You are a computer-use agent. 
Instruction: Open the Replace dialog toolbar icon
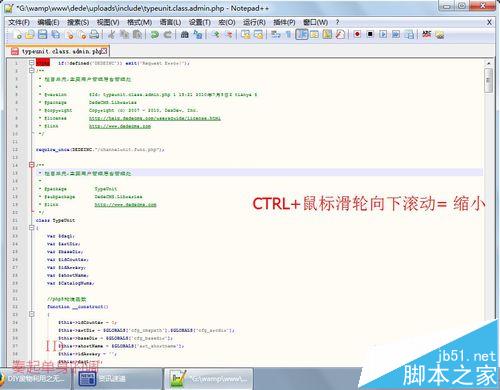(x=198, y=34)
